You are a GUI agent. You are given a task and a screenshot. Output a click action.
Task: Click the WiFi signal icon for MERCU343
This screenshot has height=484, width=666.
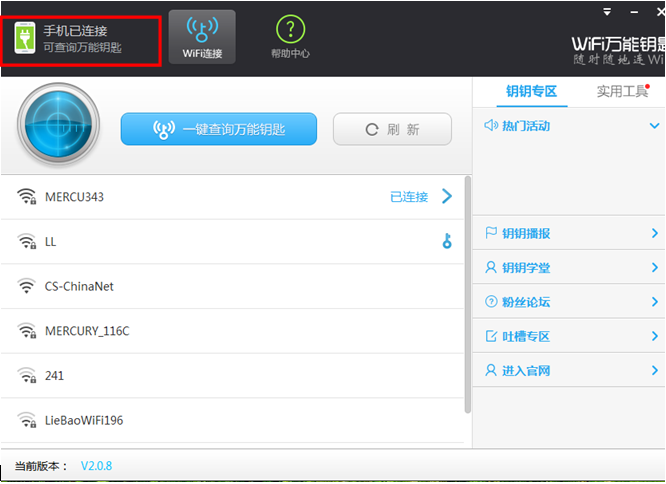(x=26, y=197)
